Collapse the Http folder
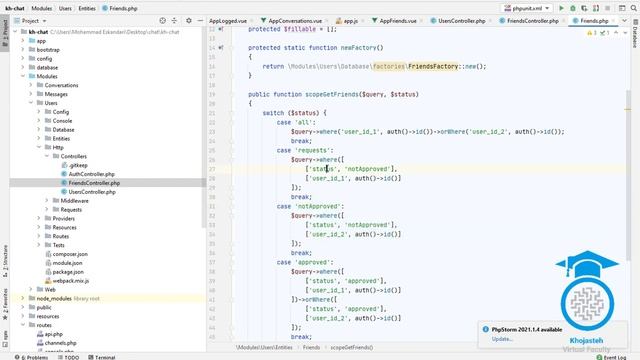 (39, 147)
